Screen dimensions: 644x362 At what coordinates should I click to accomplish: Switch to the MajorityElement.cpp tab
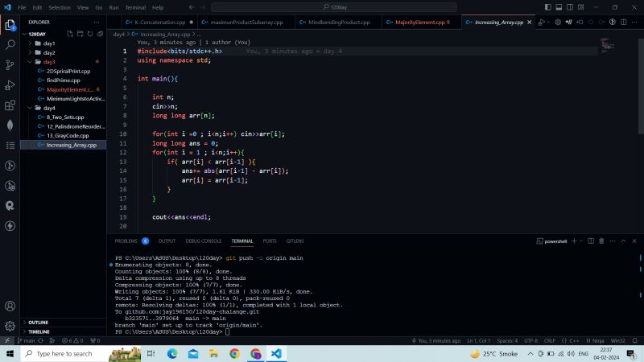point(421,23)
